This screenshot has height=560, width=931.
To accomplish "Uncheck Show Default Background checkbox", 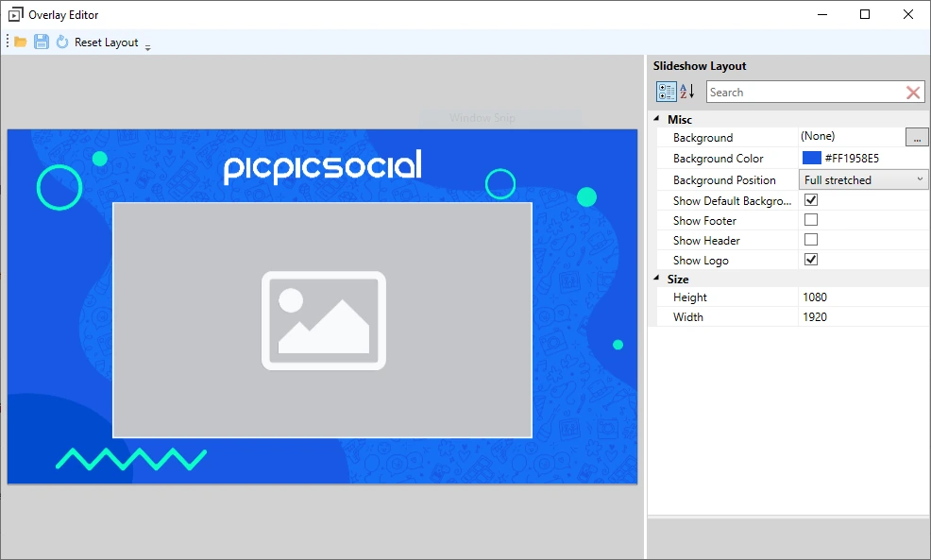I will (811, 200).
